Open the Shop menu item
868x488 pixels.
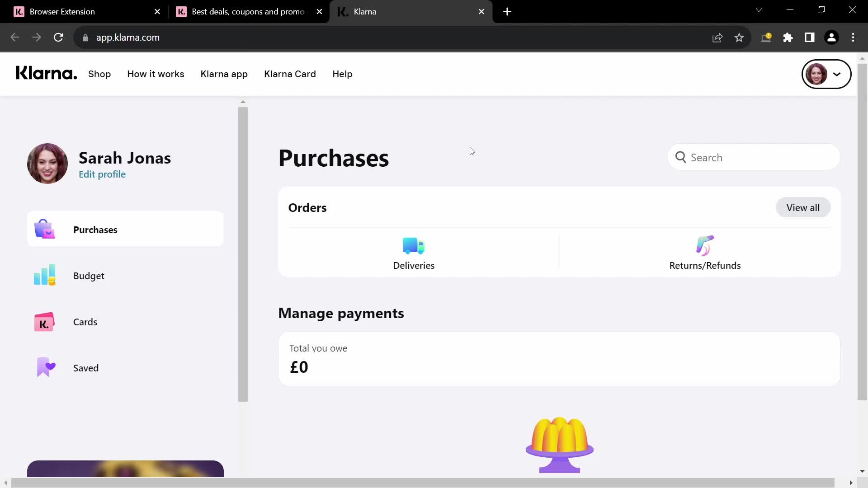click(x=99, y=74)
